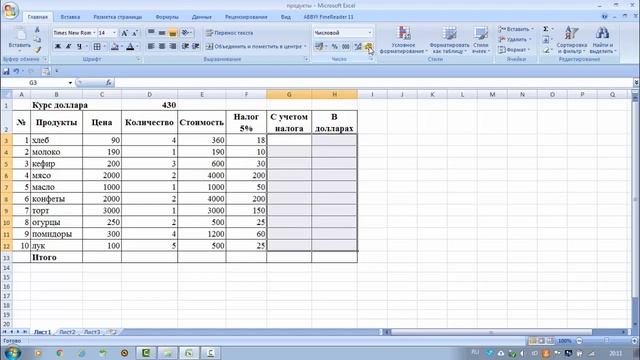The height and width of the screenshot is (360, 640).
Task: Click the zoom out minus button
Action: pyautogui.click(x=579, y=341)
